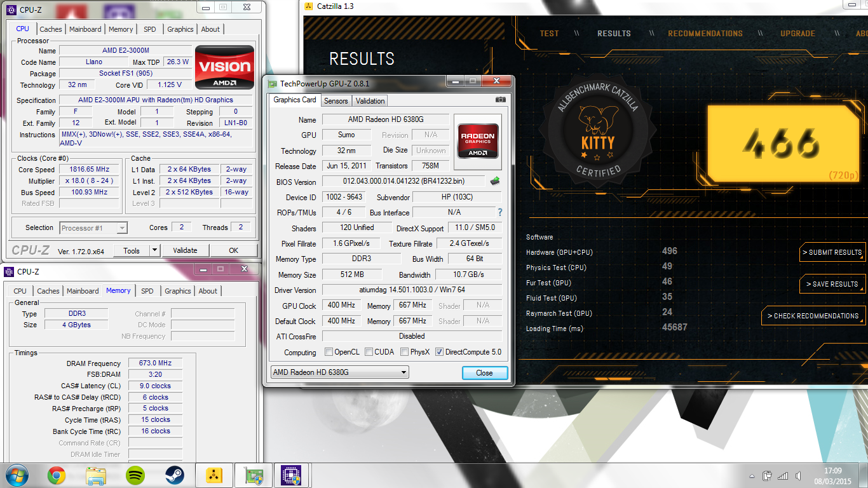Click the Memory Size value 4 GBytes
The width and height of the screenshot is (868, 488).
(76, 325)
